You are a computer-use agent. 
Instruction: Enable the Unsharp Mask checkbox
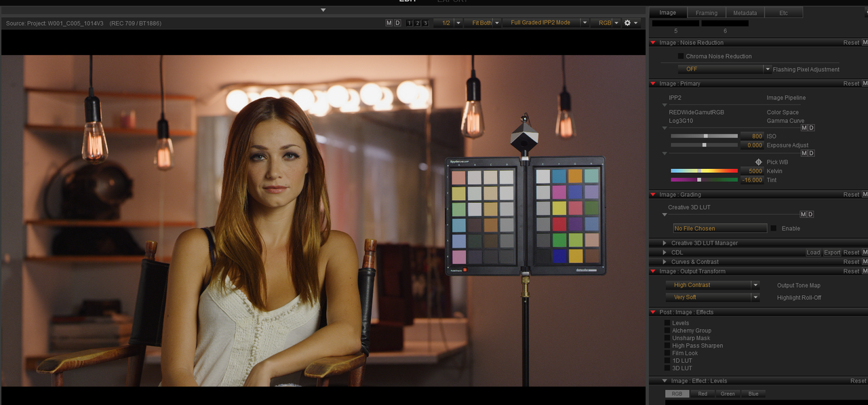point(667,338)
